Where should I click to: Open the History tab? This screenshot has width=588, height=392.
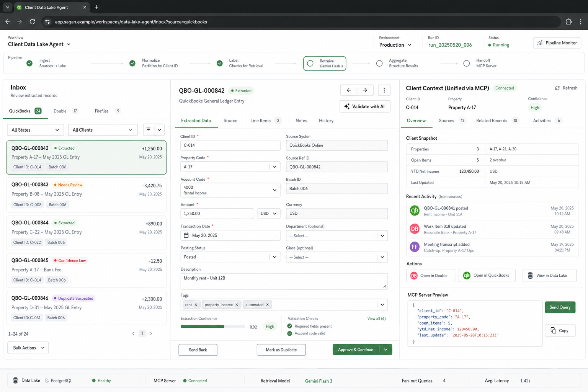coord(326,121)
